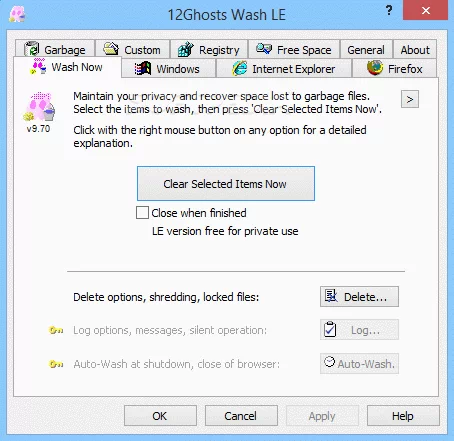Click Clear Selected Items Now button
This screenshot has height=441, width=454.
[x=226, y=184]
